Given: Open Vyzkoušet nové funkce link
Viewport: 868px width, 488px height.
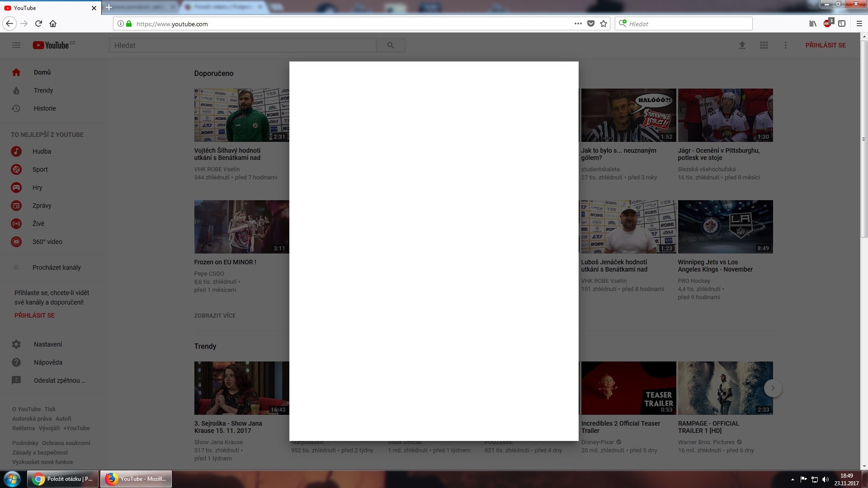Looking at the screenshot, I should 42,462.
